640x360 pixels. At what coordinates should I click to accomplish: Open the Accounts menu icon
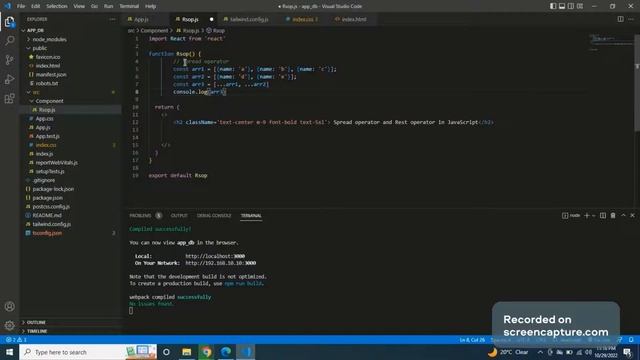coord(9,307)
